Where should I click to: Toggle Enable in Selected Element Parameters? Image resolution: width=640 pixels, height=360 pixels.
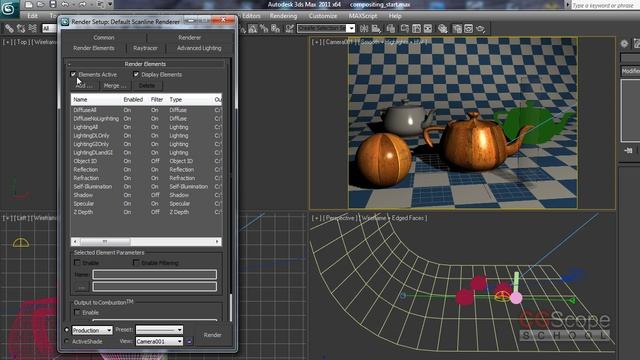[77, 262]
